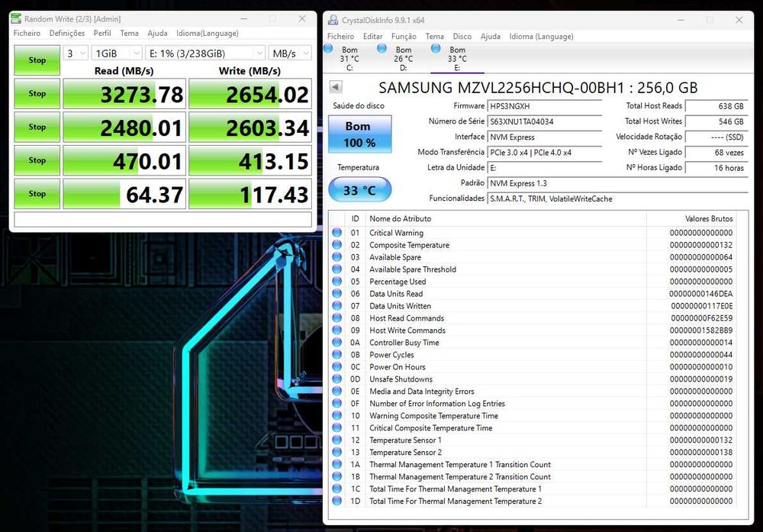
Task: Click the E: drive status circle icon
Action: click(436, 48)
